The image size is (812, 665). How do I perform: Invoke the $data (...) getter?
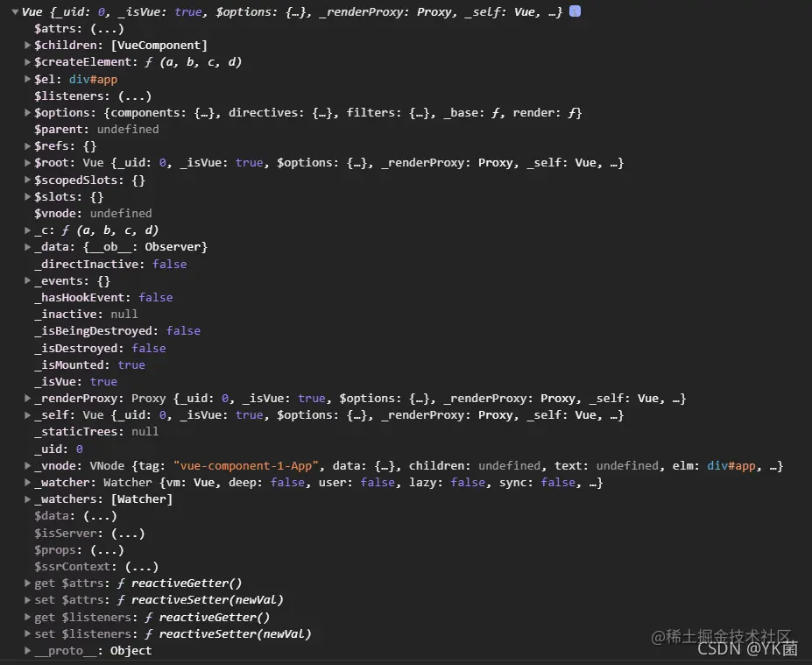pos(101,516)
